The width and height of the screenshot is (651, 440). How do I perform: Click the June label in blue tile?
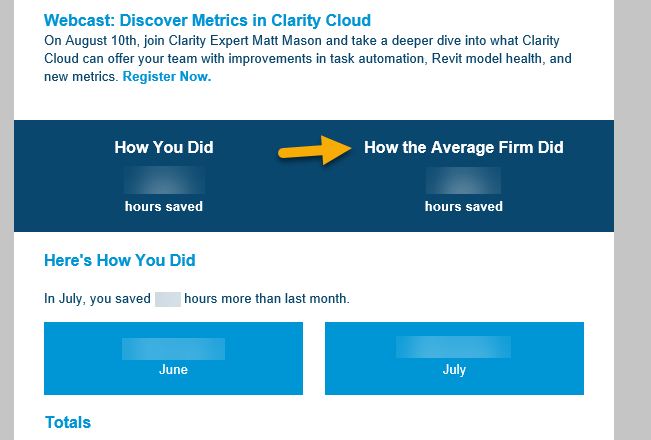pos(173,369)
